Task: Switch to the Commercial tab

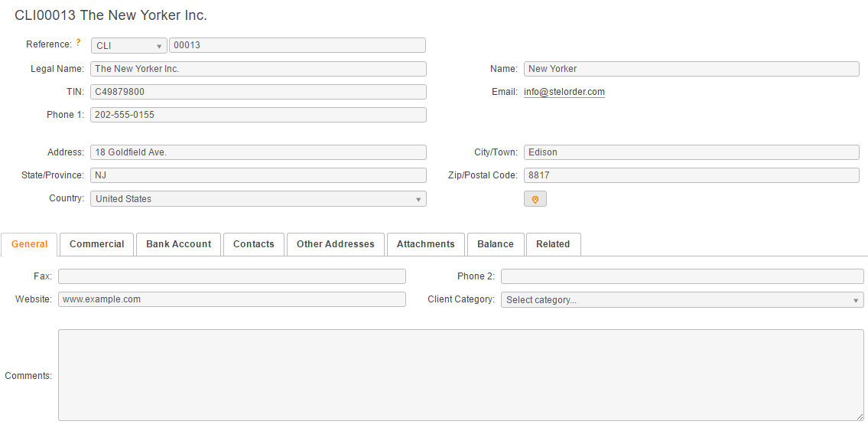Action: pyautogui.click(x=97, y=244)
